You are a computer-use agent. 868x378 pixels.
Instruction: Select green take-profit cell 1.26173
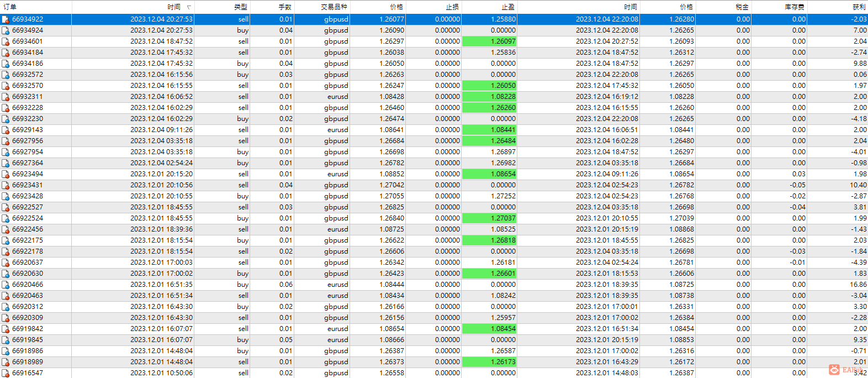pos(489,362)
